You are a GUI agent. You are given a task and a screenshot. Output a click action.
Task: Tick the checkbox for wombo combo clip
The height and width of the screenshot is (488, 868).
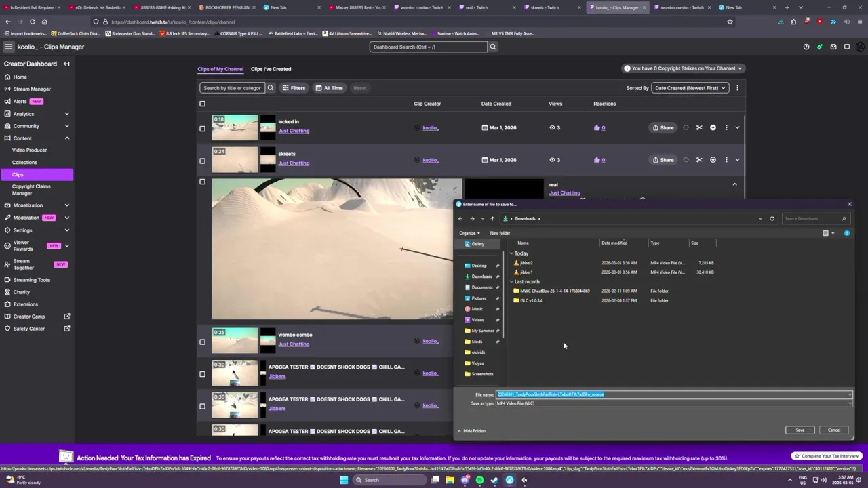tap(202, 342)
